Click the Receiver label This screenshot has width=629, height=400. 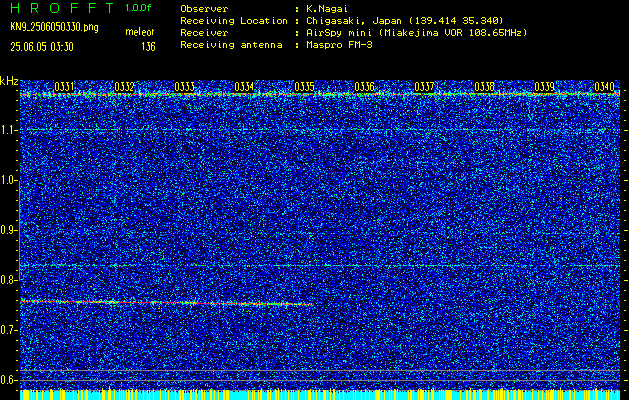click(204, 33)
